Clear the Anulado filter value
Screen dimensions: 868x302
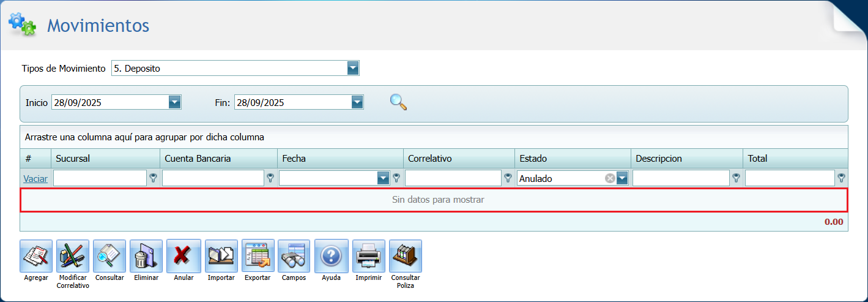[610, 178]
